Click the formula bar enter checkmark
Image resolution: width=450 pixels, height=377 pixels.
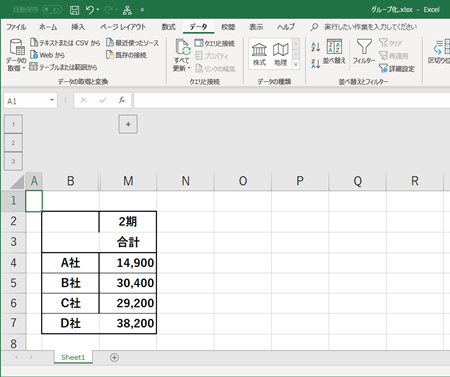coord(103,100)
